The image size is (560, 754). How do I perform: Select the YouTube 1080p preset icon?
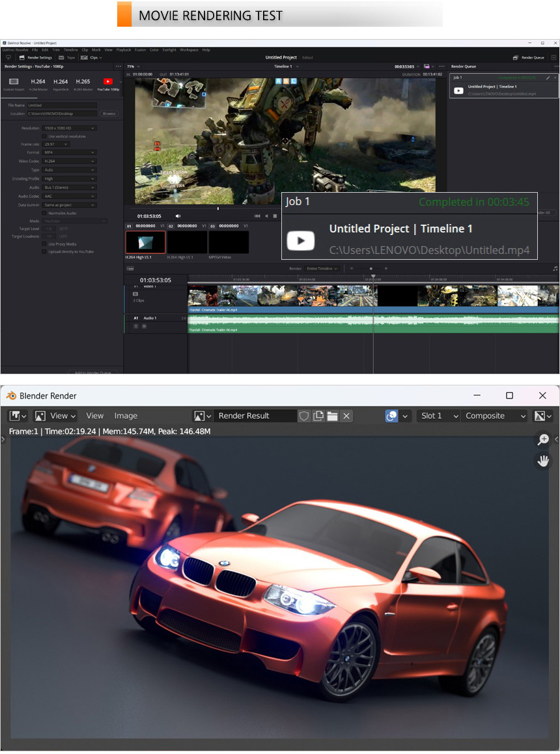(x=107, y=82)
